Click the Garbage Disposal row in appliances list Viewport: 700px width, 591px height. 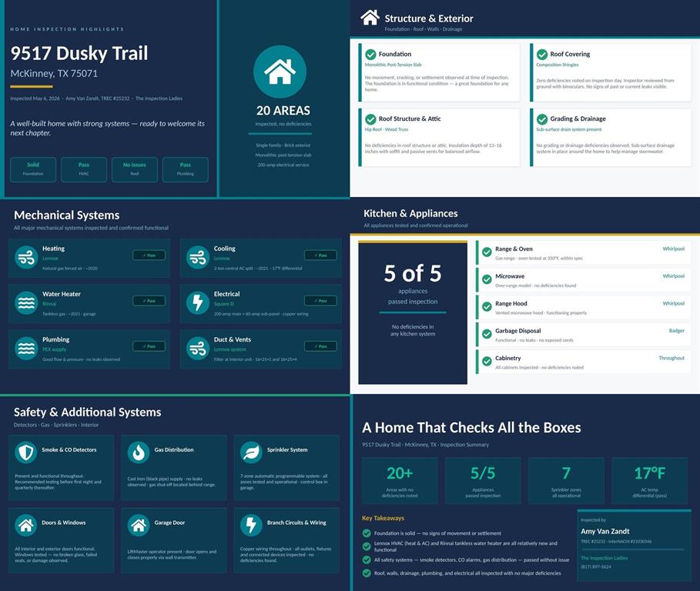(x=583, y=335)
